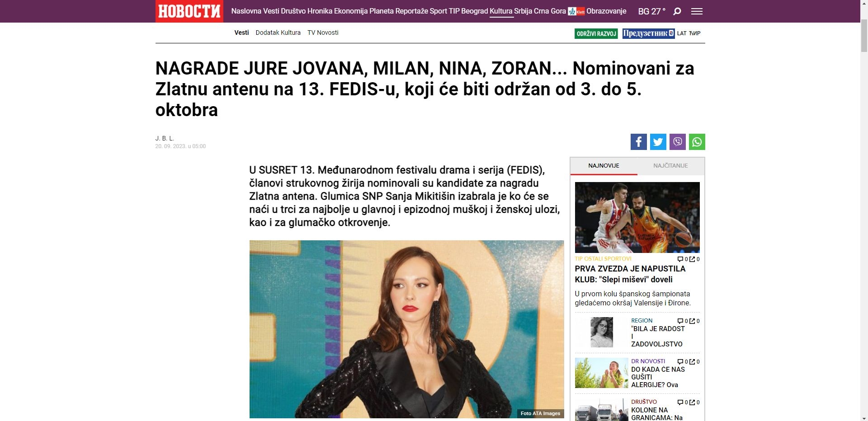Open the Предузетник banner link
The width and height of the screenshot is (868, 421).
pyautogui.click(x=648, y=33)
